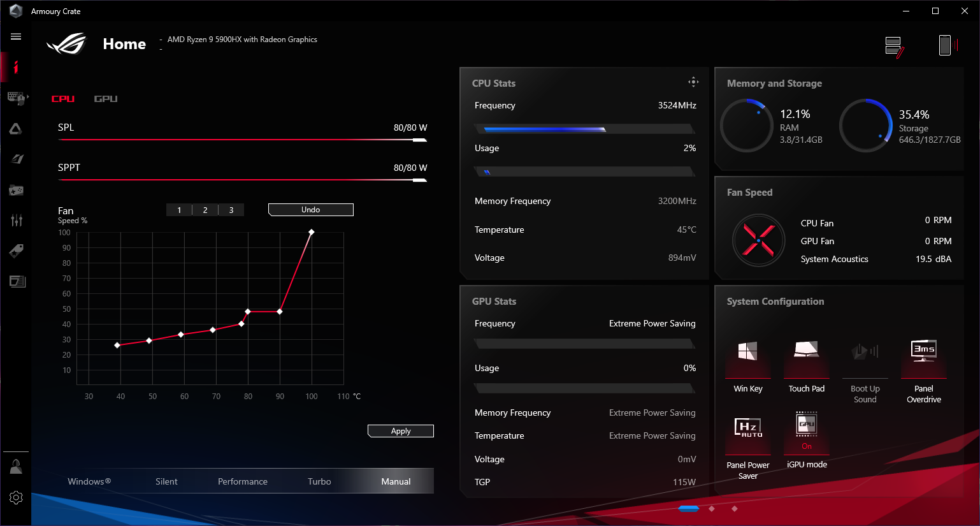The image size is (980, 526).
Task: Select the Windows® operating mode
Action: point(89,481)
